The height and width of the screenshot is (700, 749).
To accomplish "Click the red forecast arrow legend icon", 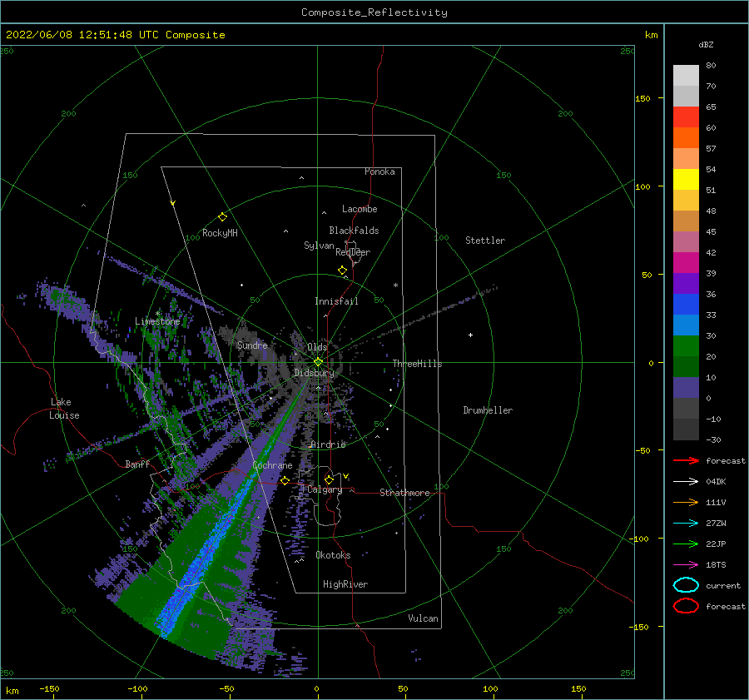I will point(686,460).
